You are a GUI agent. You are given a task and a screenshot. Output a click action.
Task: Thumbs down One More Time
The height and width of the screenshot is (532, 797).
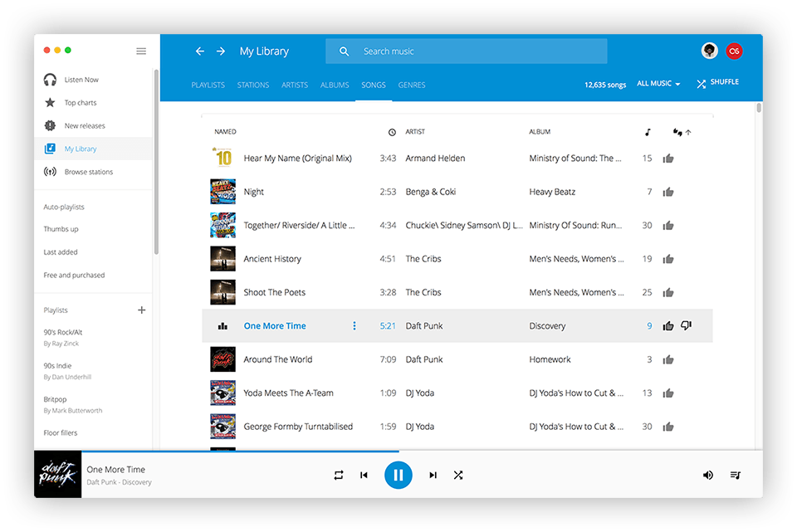pyautogui.click(x=687, y=325)
